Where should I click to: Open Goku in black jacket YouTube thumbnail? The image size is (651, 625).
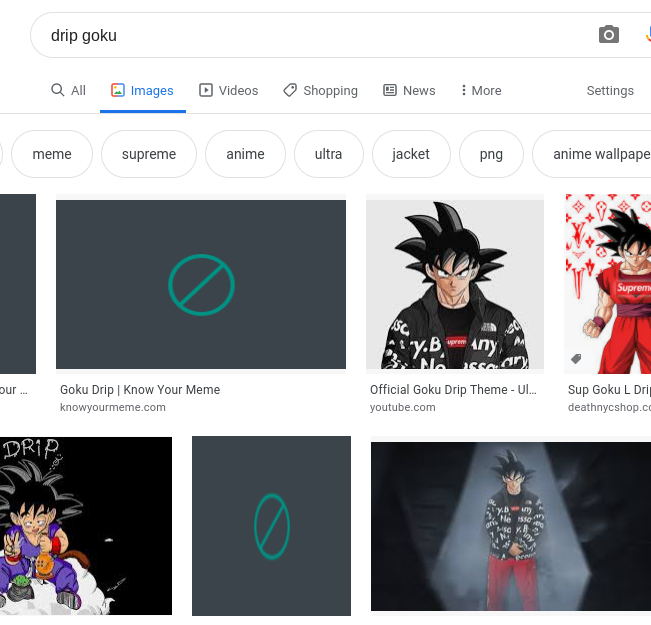[455, 284]
